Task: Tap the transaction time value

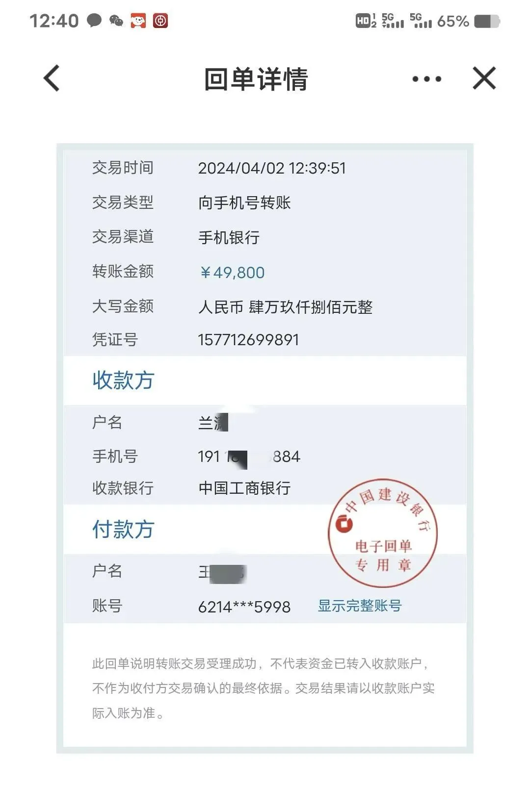Action: coord(272,168)
